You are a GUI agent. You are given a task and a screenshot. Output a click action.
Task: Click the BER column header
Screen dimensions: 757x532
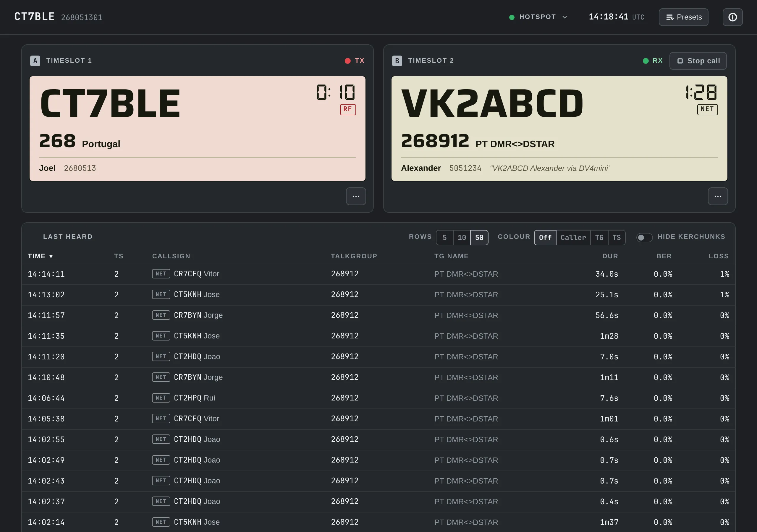click(664, 256)
